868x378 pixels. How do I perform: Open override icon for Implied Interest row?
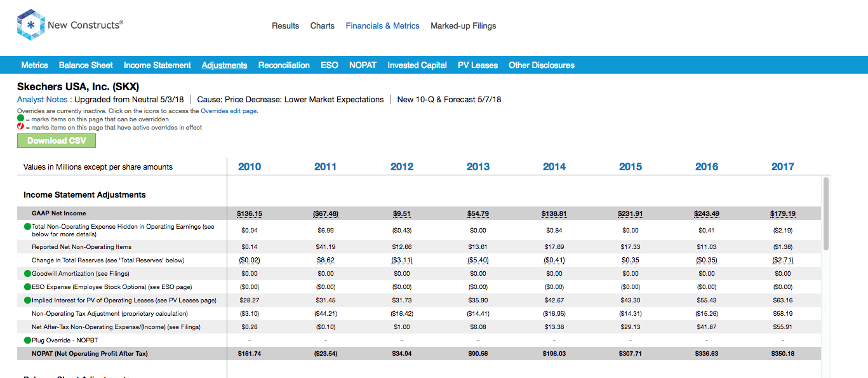(x=27, y=300)
